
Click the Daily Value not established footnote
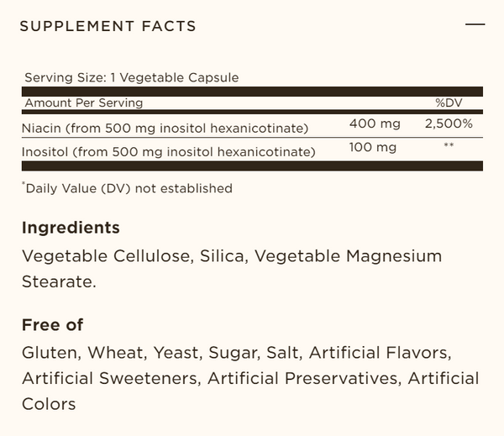pos(128,188)
